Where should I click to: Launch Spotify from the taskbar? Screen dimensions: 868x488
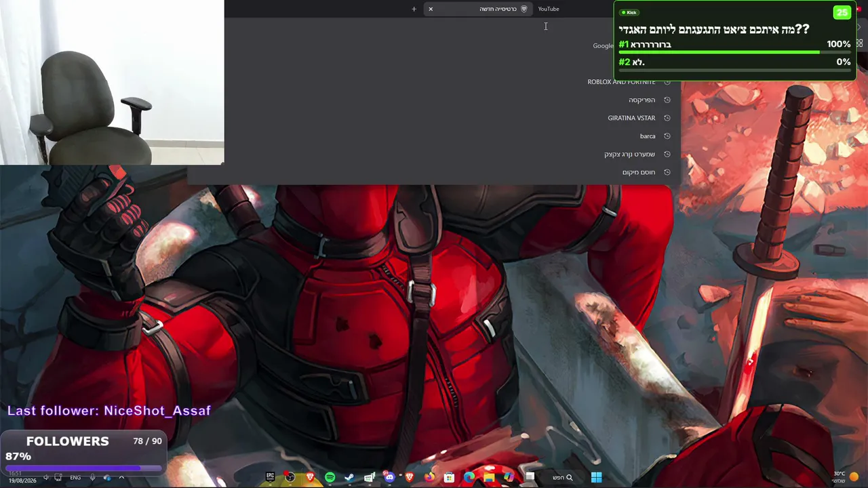click(330, 477)
